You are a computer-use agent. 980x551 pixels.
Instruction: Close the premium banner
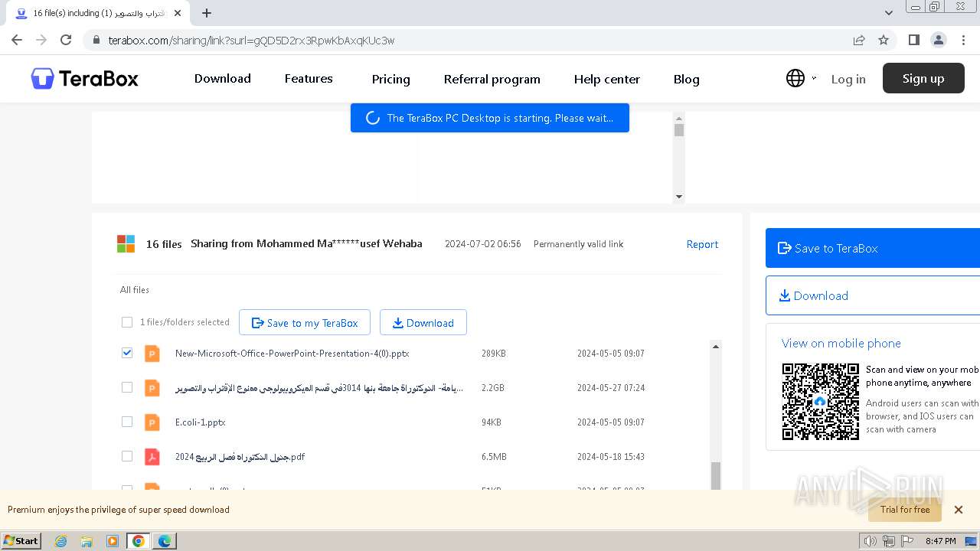959,510
